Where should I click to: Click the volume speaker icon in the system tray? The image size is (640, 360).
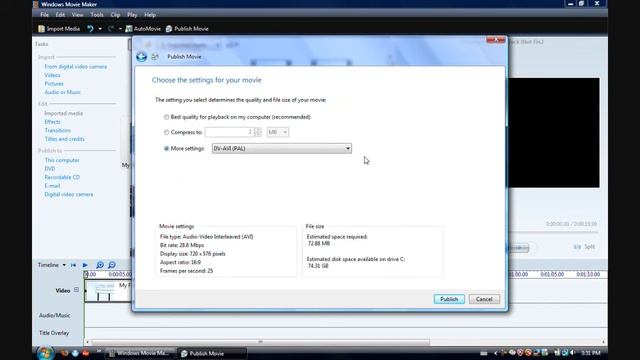(x=572, y=353)
